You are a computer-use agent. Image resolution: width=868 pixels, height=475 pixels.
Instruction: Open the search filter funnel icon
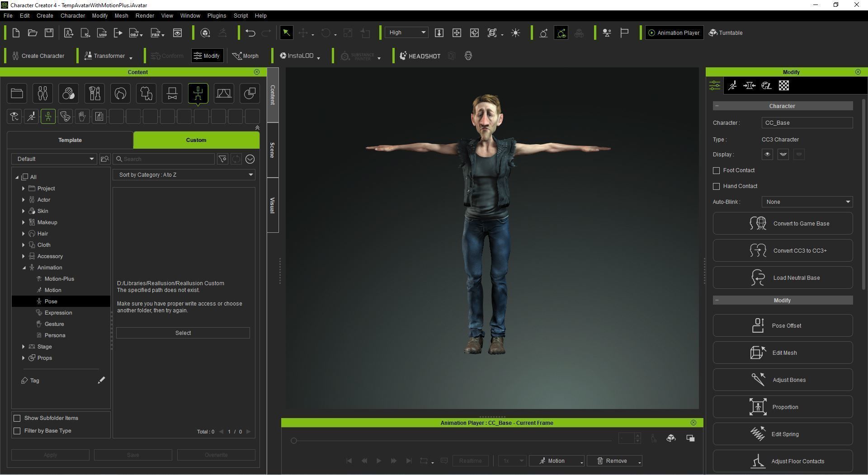click(222, 159)
